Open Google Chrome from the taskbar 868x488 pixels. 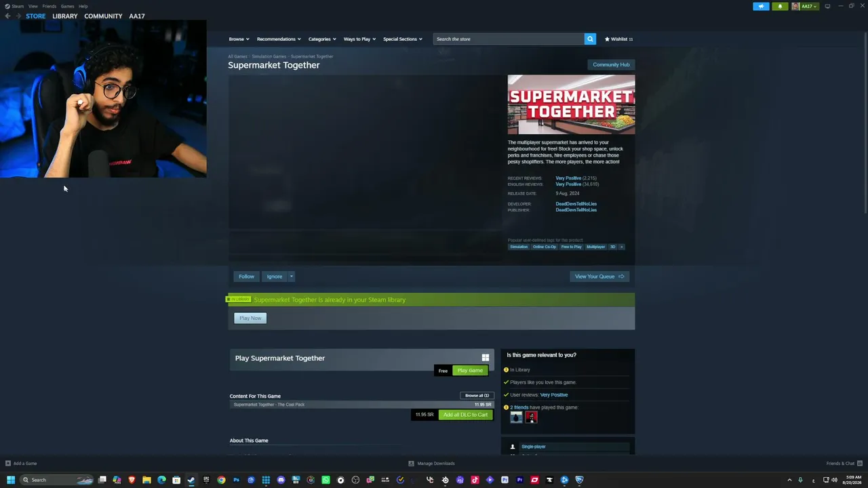(x=221, y=480)
